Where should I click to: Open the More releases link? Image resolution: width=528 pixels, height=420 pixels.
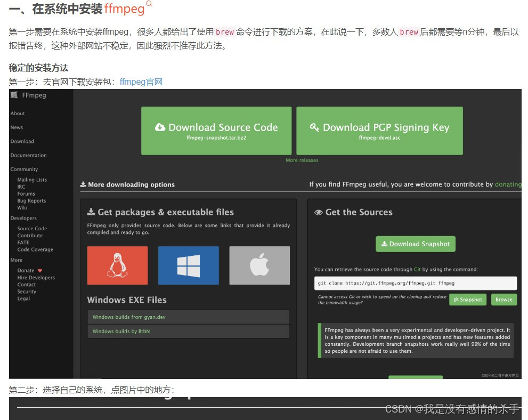coord(302,160)
